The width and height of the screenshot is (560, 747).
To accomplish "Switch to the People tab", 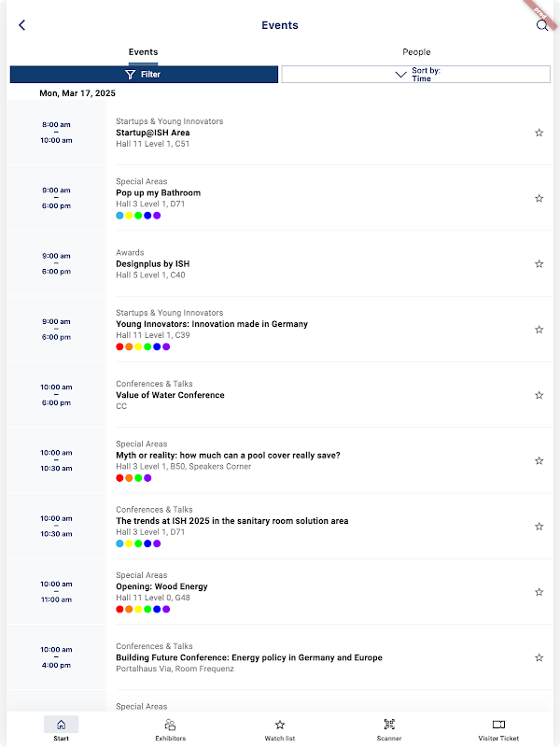I will click(416, 52).
